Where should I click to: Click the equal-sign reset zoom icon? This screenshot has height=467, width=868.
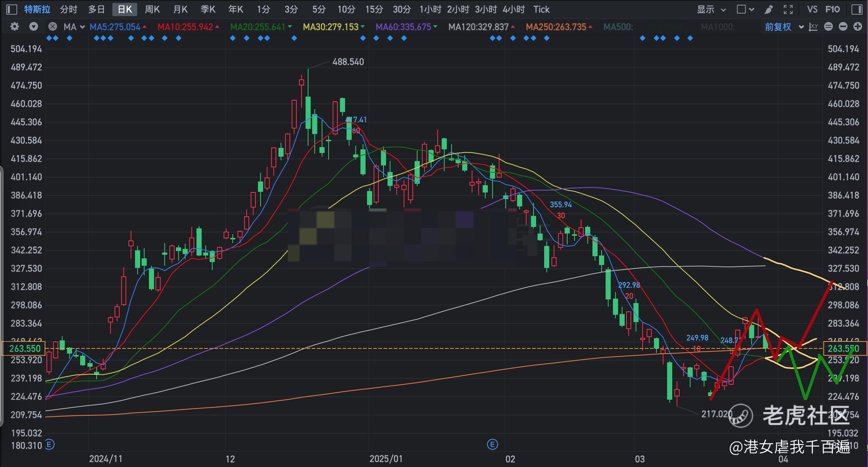click(828, 27)
